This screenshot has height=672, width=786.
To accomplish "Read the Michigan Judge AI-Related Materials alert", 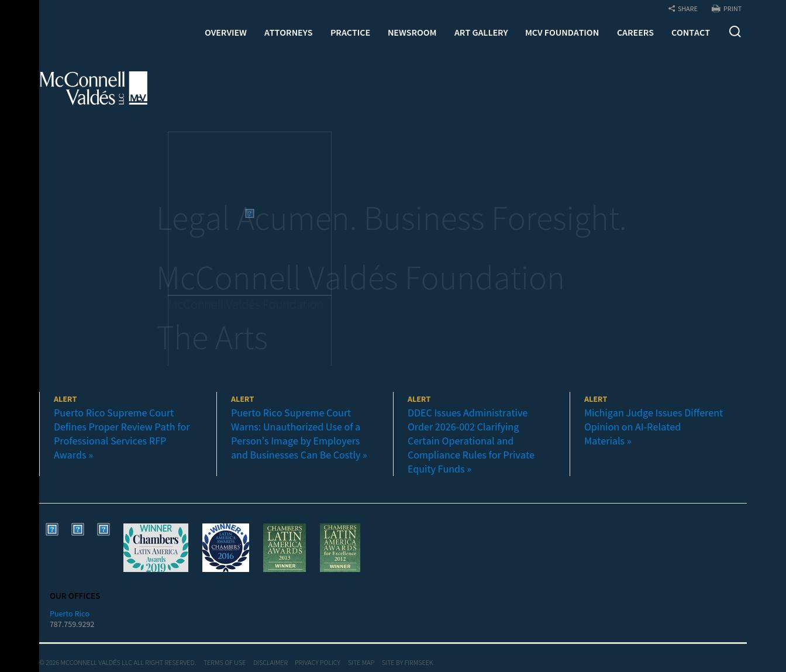I will (653, 427).
